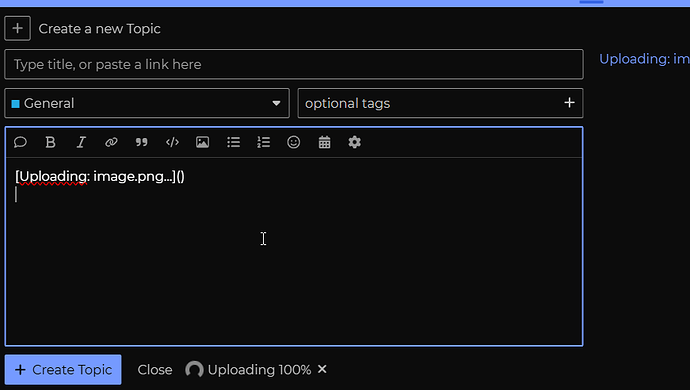Screen dimensions: 690x390
Task: Click the Uploading preview text on the right
Action: pyautogui.click(x=645, y=59)
